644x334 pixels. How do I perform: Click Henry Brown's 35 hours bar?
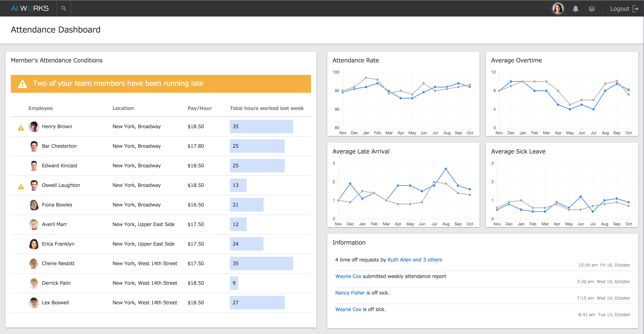pos(261,127)
